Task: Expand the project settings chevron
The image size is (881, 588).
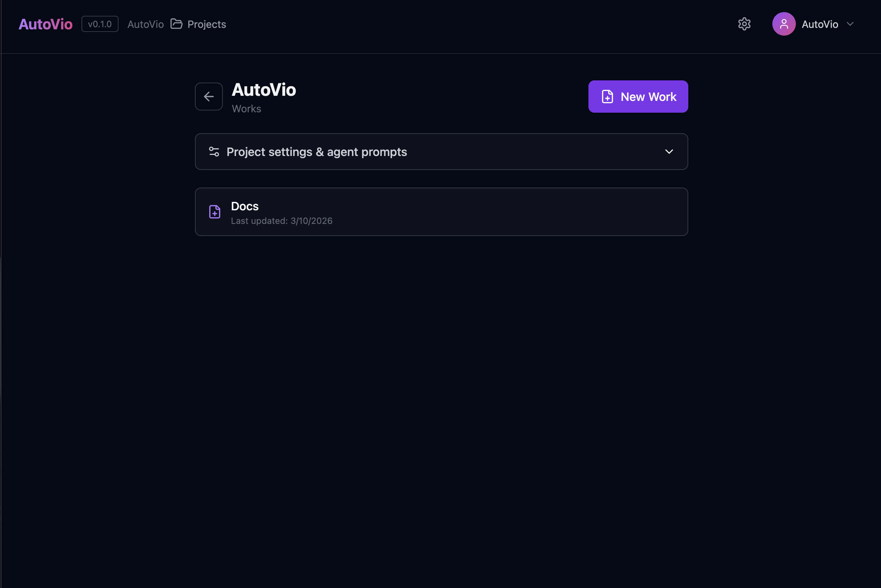Action: [669, 152]
